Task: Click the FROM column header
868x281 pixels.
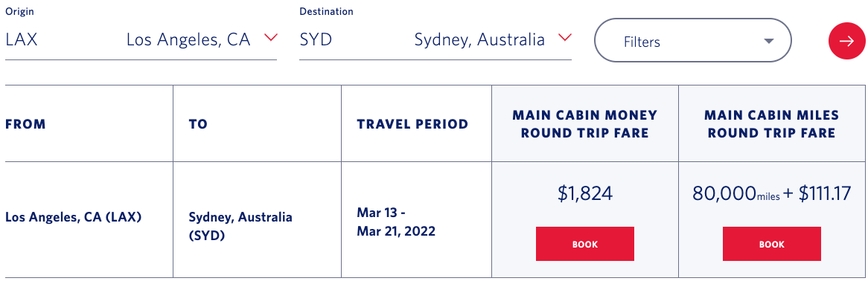Action: 25,124
